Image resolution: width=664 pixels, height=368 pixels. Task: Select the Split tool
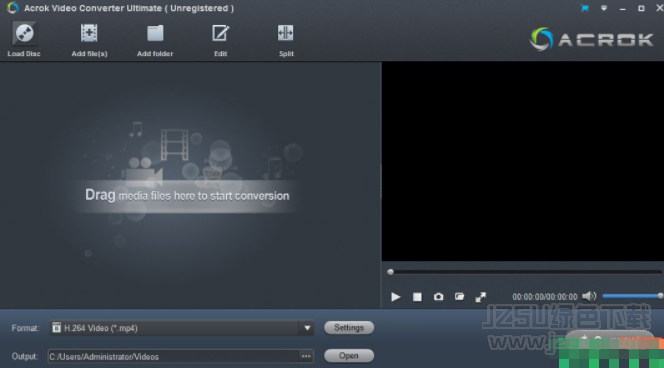point(285,33)
